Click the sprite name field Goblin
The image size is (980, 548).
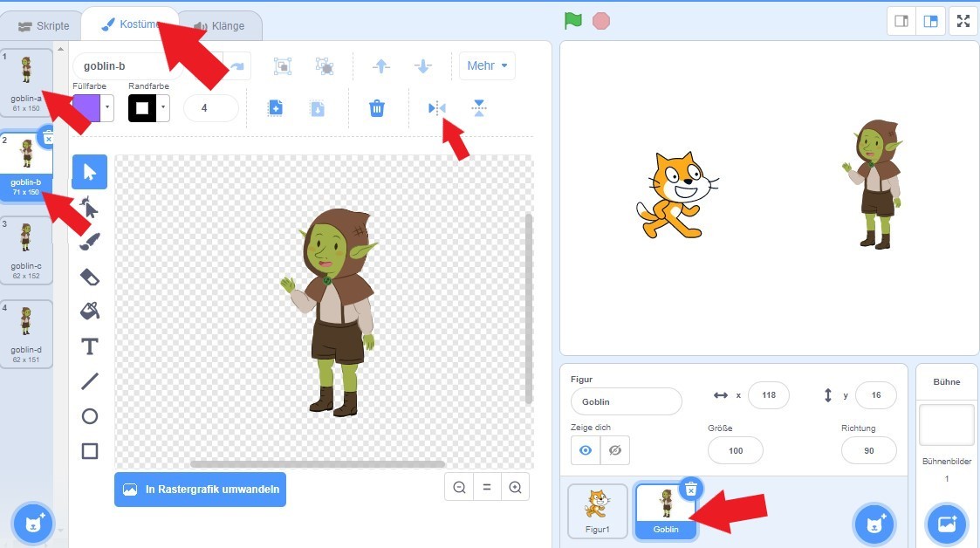point(627,401)
